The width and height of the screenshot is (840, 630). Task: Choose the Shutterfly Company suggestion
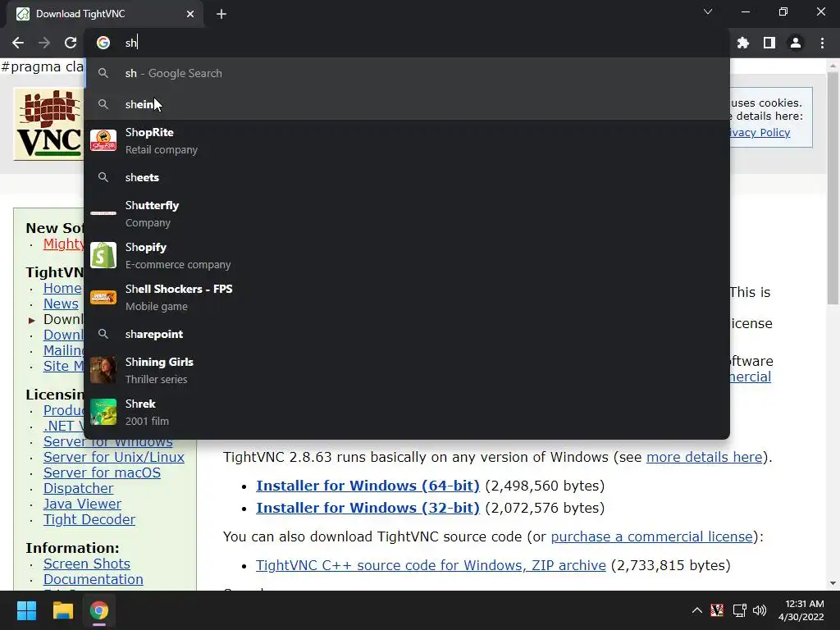[407, 214]
